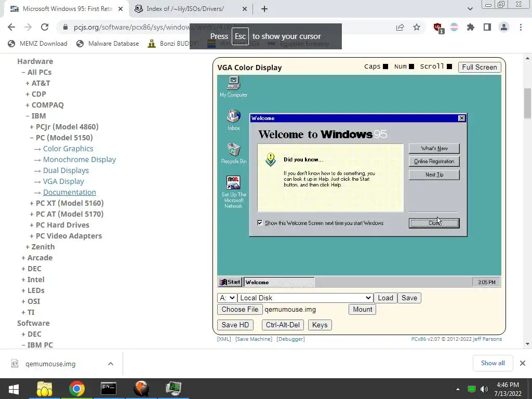Screen dimensions: 532x399
Task: Click the speaker volume tray icon
Action: coord(484,389)
